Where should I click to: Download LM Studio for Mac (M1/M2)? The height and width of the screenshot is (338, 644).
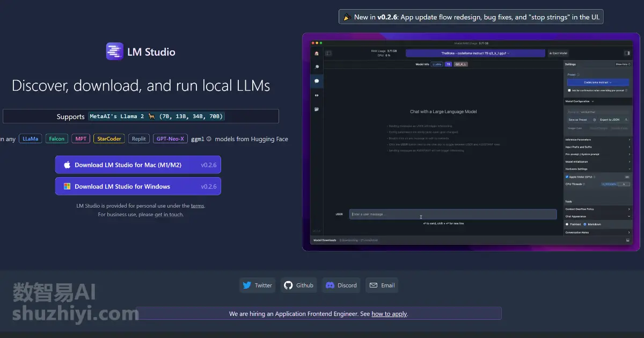click(138, 165)
